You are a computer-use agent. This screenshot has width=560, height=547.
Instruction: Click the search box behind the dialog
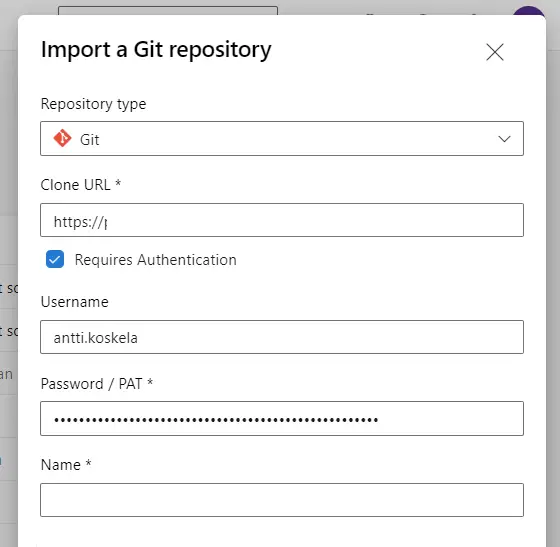tap(168, 10)
